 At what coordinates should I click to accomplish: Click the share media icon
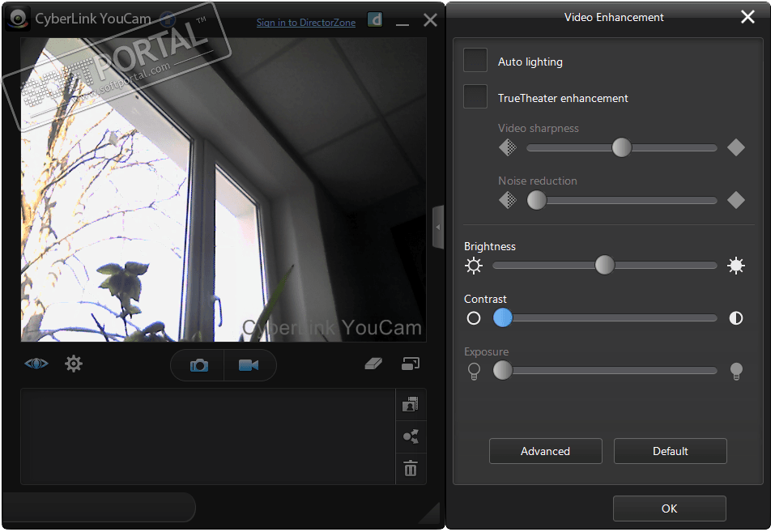411,436
